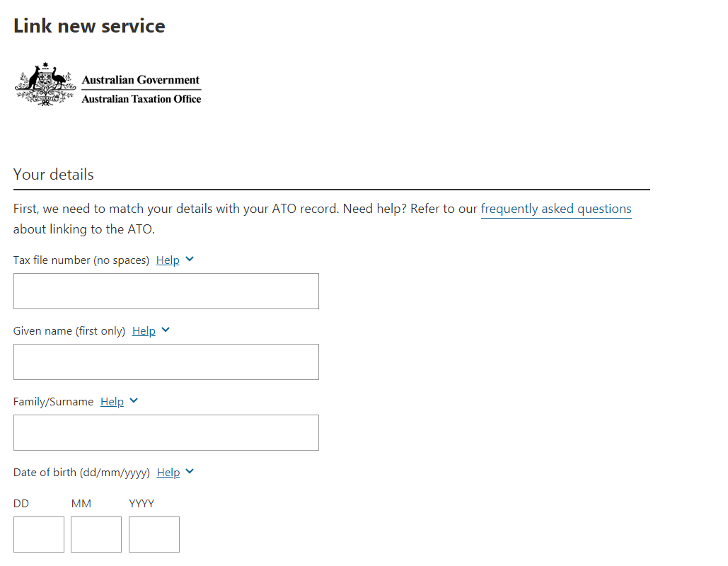This screenshot has width=728, height=566.
Task: Focus the Tax file number input field
Action: (x=166, y=291)
